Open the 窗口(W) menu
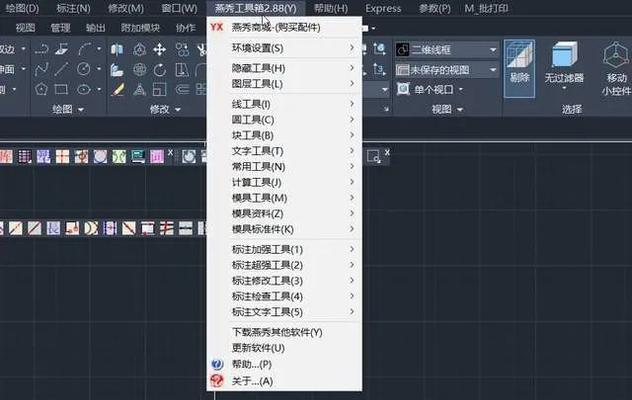The image size is (632, 400). pyautogui.click(x=179, y=8)
